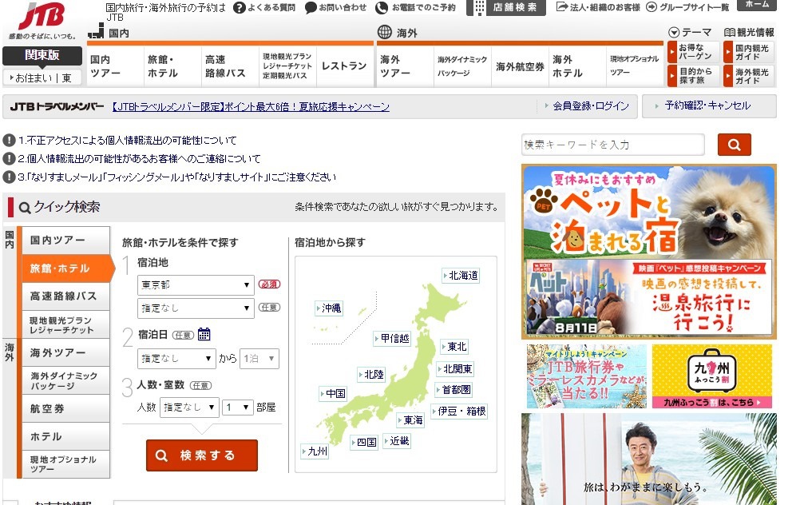The image size is (812, 505).
Task: Select the 現地オプショナルツアー quick search tab
Action: pos(65,464)
